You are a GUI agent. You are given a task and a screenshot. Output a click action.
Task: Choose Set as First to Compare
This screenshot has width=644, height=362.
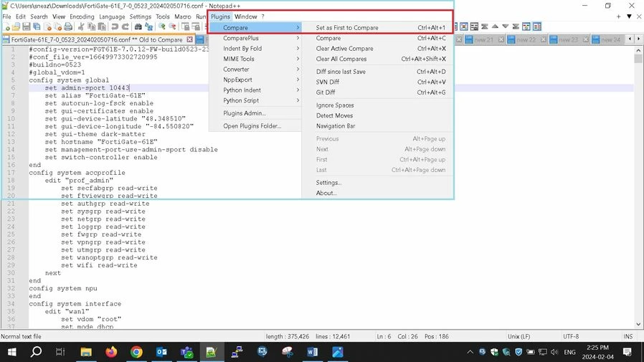tap(378, 27)
